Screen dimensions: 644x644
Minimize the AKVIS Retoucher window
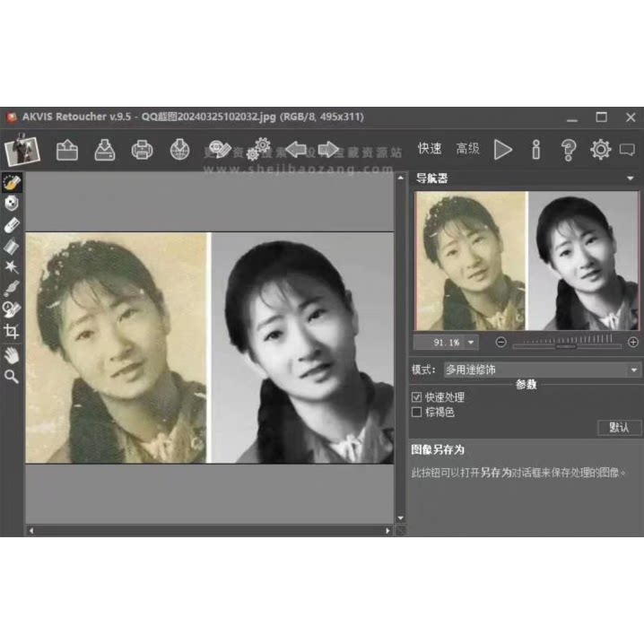571,117
